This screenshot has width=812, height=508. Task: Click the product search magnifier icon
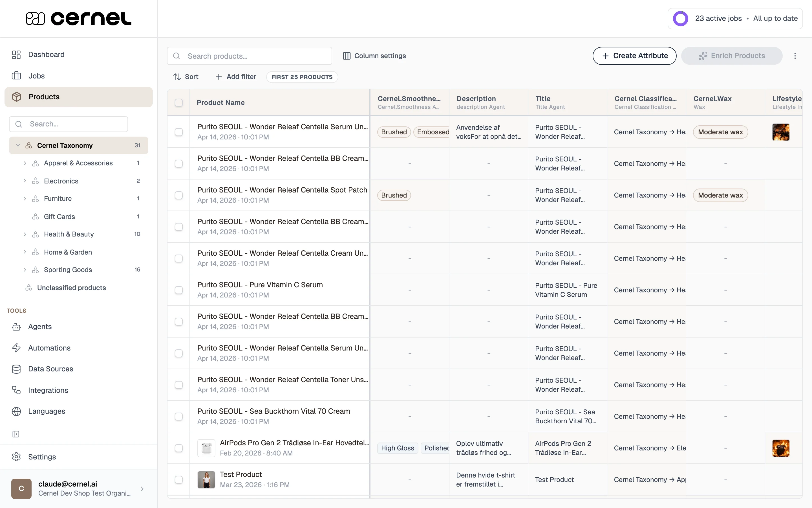point(177,56)
